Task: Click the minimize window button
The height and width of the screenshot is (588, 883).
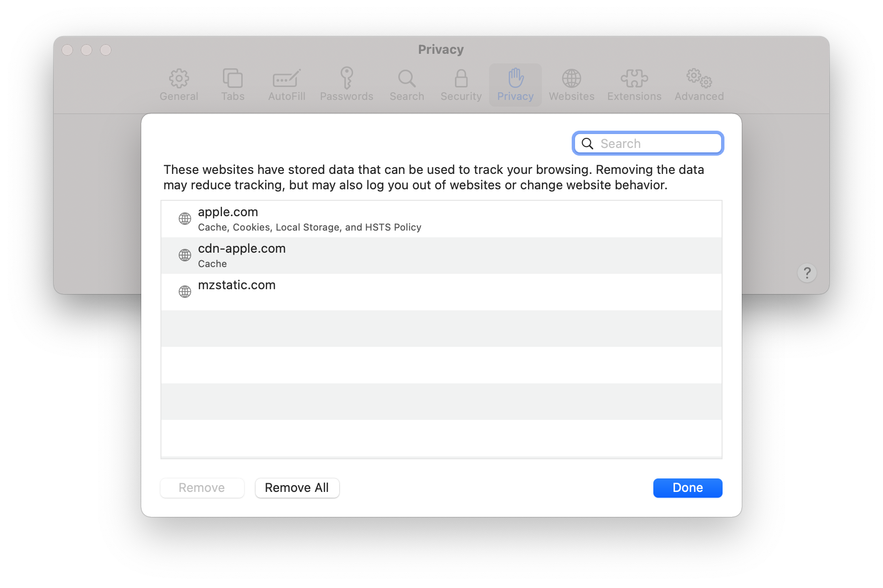Action: pos(86,50)
